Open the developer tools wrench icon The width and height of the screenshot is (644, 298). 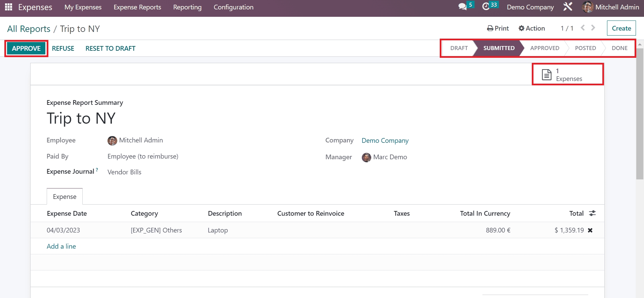point(568,7)
